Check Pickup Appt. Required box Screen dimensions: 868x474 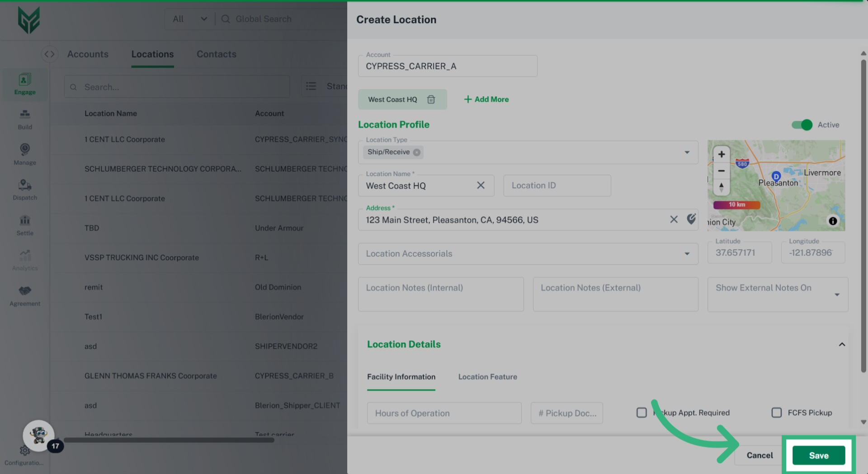pos(642,412)
